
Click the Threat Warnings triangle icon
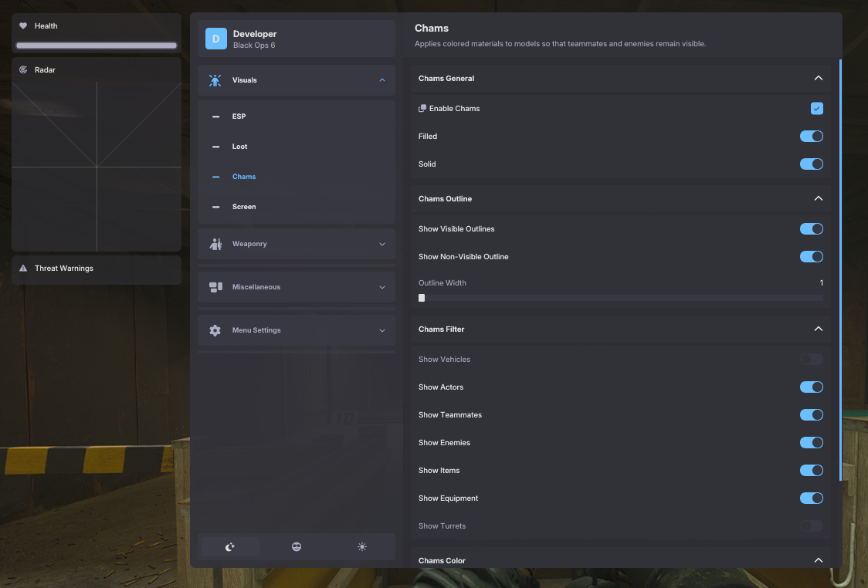pyautogui.click(x=23, y=269)
